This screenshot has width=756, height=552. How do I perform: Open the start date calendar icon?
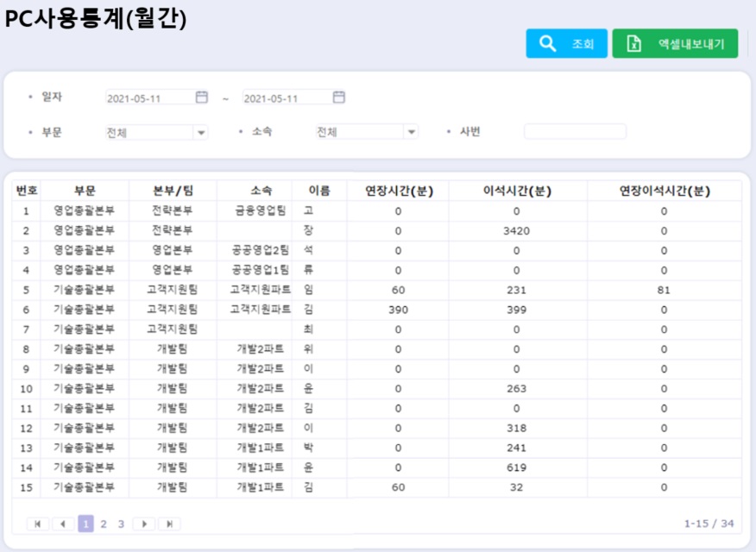click(202, 97)
